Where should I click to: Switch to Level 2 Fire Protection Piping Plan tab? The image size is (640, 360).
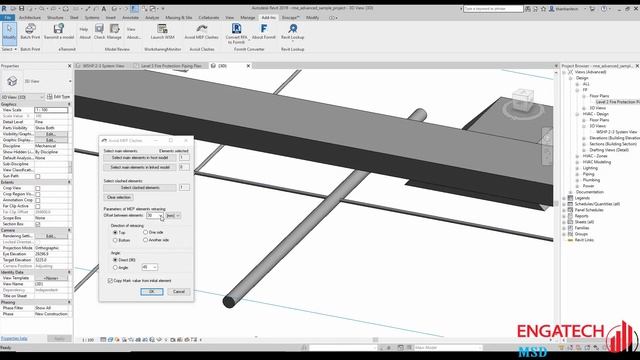pyautogui.click(x=171, y=66)
